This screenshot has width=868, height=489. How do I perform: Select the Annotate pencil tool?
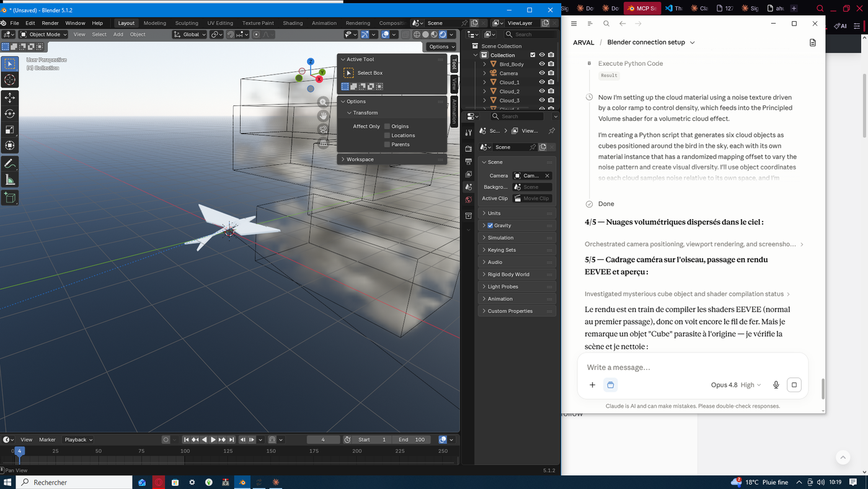(x=10, y=164)
